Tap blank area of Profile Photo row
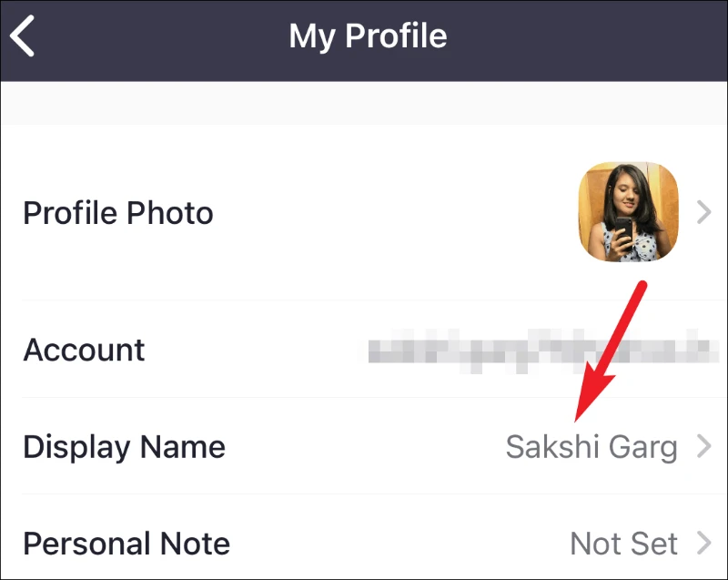 (x=395, y=213)
